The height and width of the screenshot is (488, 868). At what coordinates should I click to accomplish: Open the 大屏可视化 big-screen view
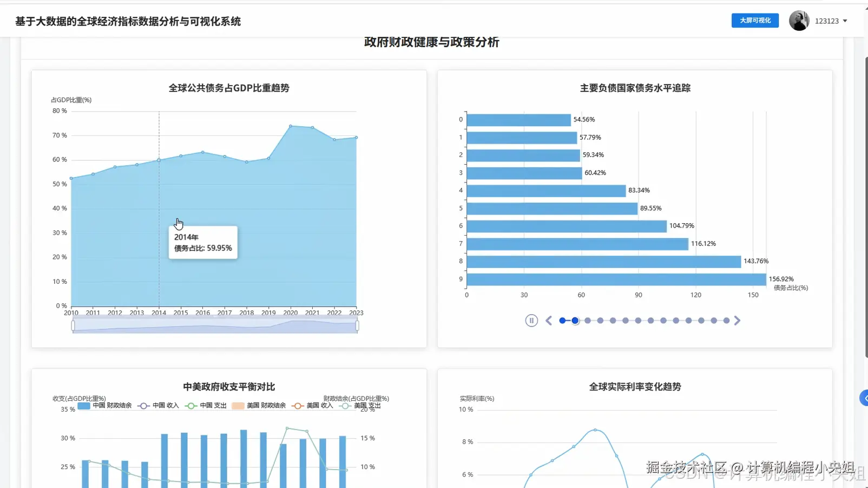(755, 21)
